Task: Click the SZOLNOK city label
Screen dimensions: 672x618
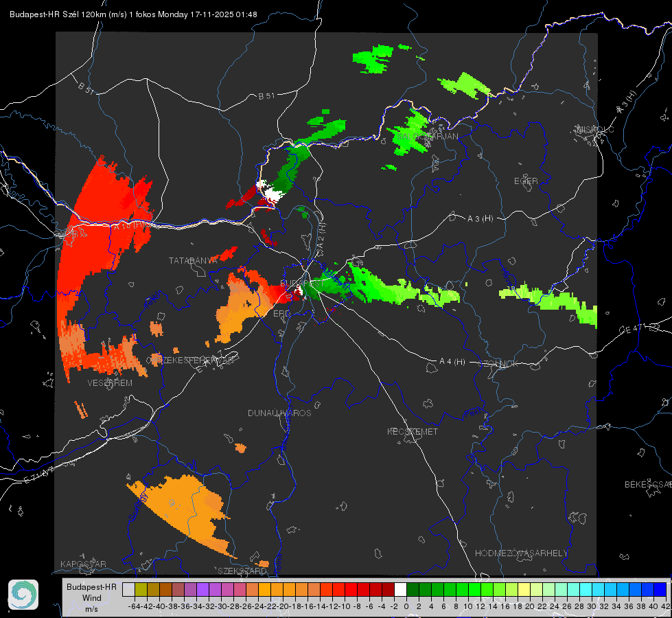Action: (499, 364)
